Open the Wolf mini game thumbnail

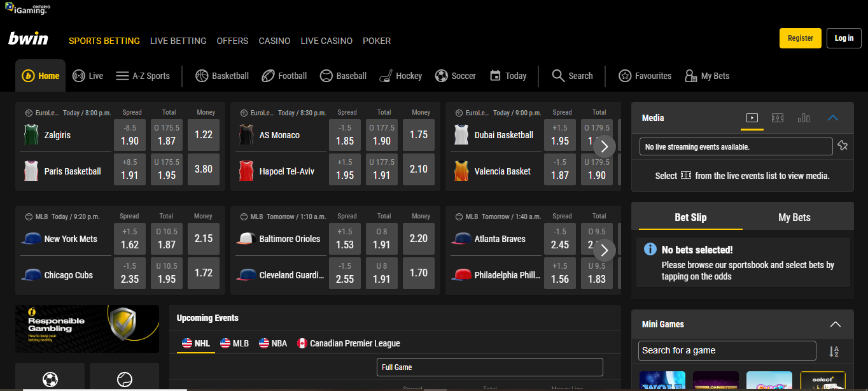coord(662,381)
